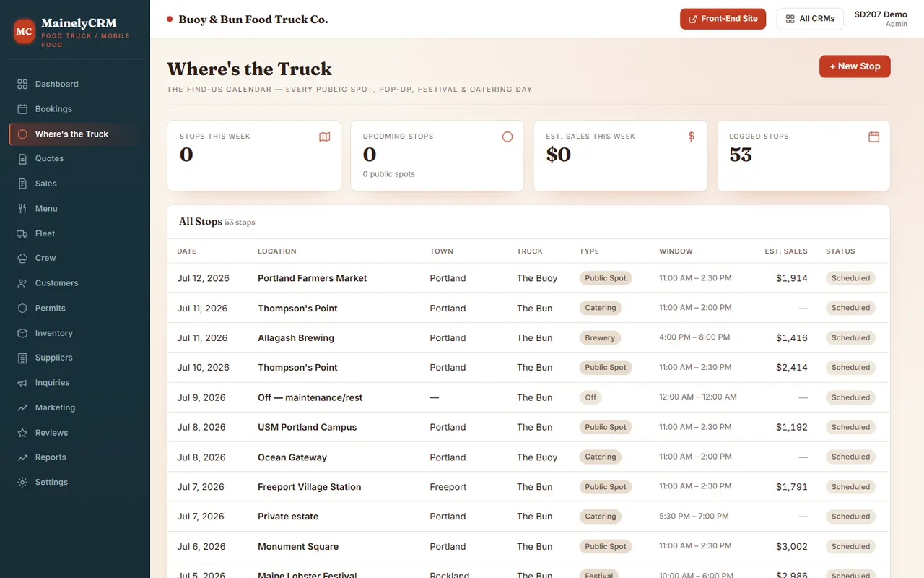Click the Menu fork-and-knife icon
924x578 pixels.
(22, 209)
